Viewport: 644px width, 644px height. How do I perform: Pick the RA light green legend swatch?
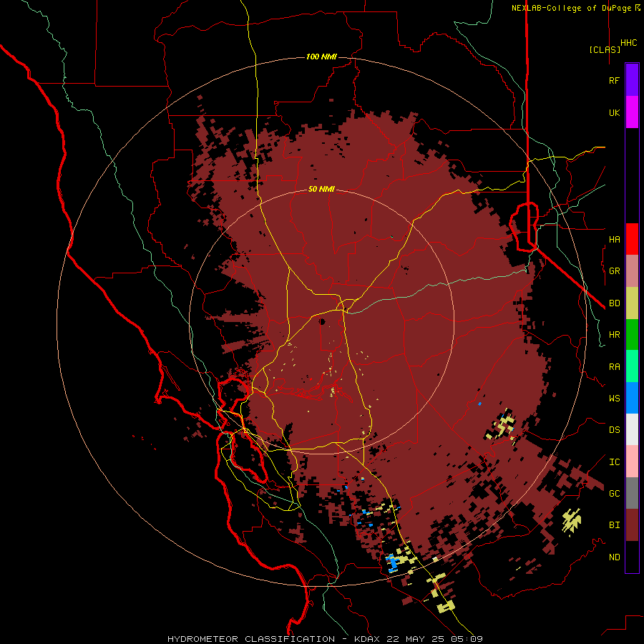click(x=632, y=366)
